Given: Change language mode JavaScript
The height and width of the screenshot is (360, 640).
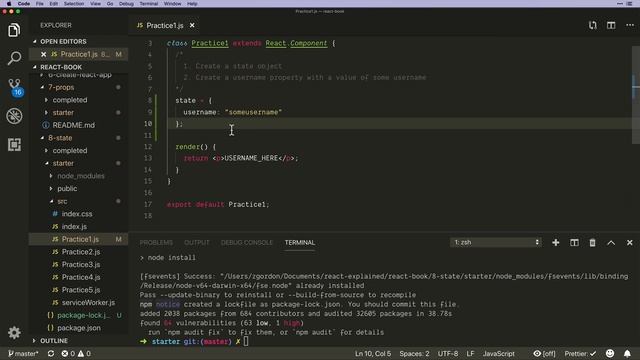Looking at the screenshot, I should point(498,353).
